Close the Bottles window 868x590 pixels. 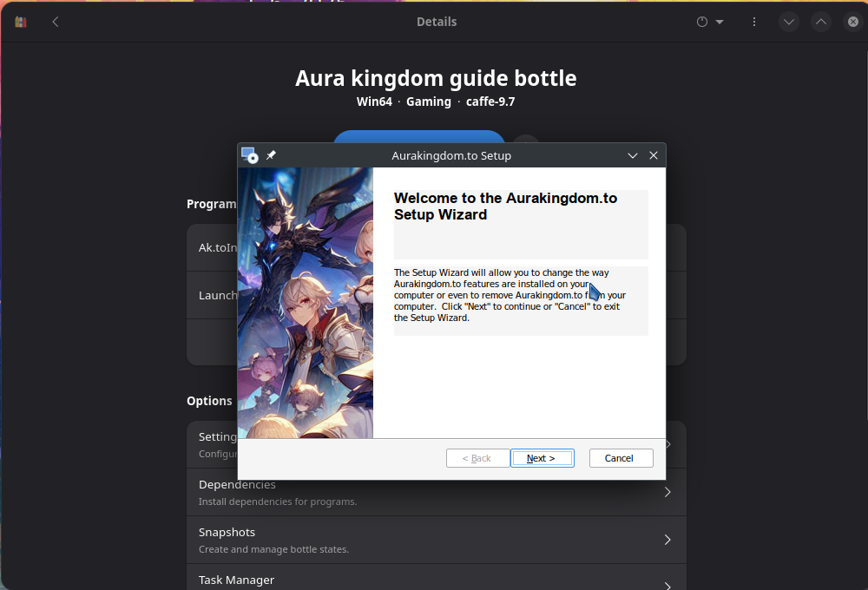point(853,23)
